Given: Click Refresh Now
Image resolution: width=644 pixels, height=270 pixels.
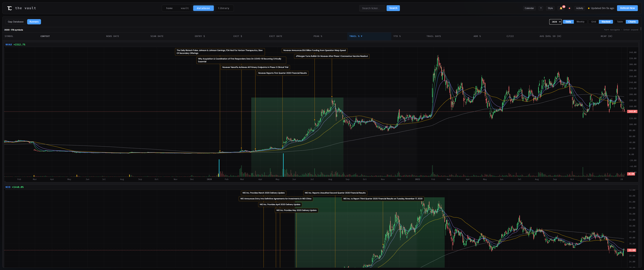Looking at the screenshot, I should tap(627, 8).
